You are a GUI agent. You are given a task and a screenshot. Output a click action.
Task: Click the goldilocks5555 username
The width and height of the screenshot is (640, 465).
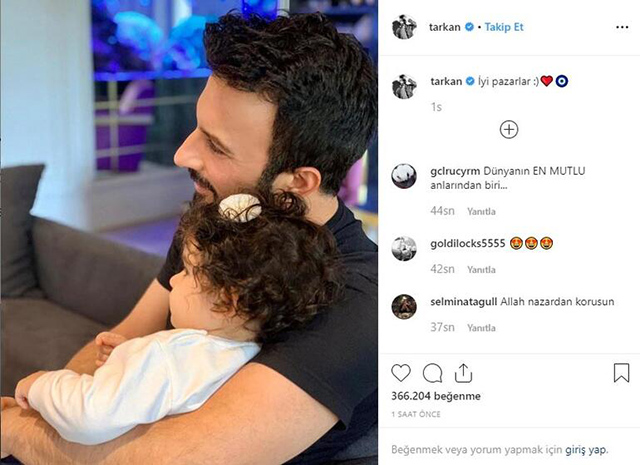(468, 244)
